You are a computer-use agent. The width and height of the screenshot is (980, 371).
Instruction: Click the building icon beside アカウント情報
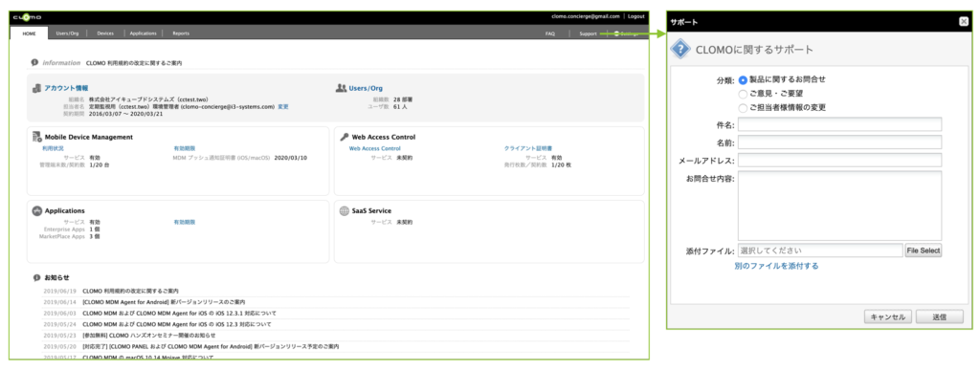37,88
